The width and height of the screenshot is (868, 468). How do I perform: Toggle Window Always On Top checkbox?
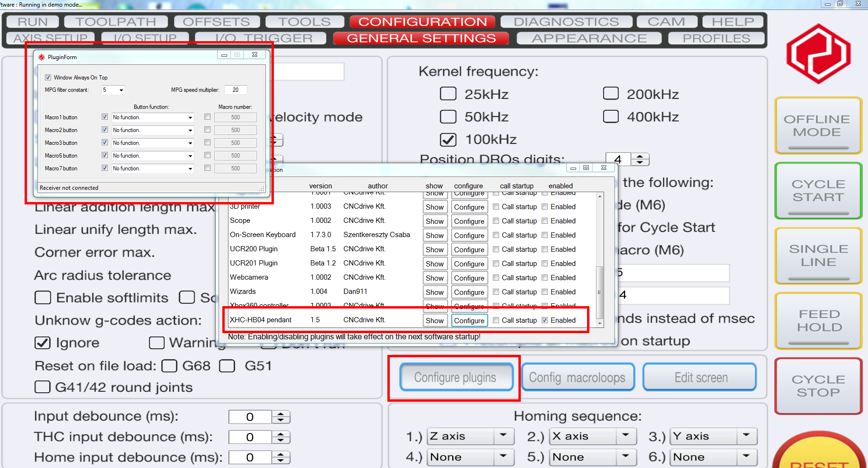(48, 78)
